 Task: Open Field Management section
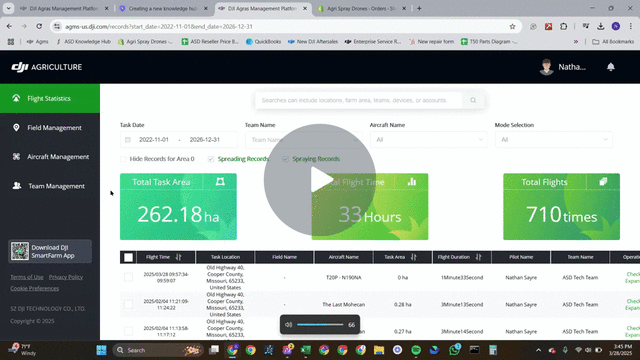[50, 128]
